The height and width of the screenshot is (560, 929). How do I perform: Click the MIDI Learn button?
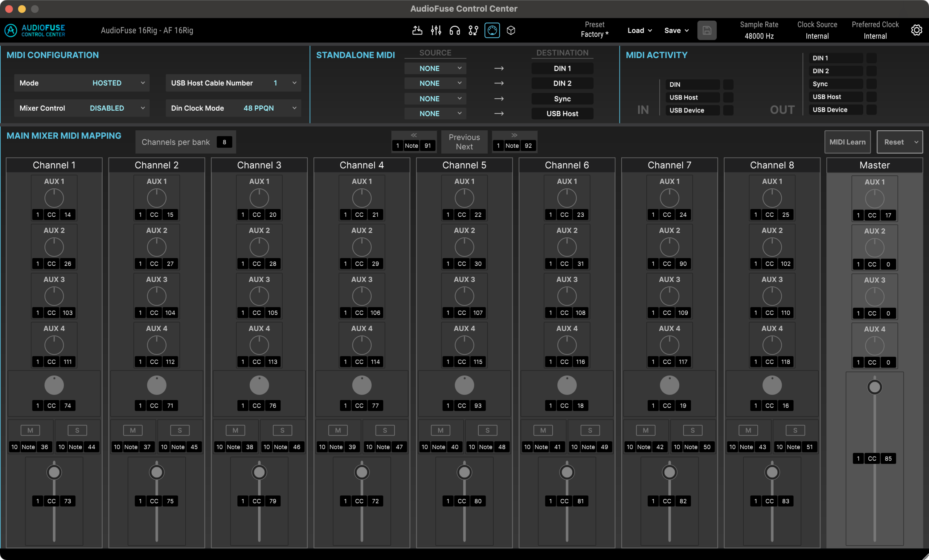coord(847,142)
